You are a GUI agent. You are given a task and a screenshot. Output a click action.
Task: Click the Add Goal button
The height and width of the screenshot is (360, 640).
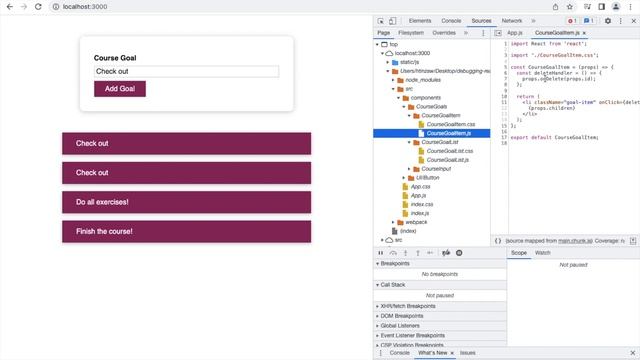click(120, 89)
